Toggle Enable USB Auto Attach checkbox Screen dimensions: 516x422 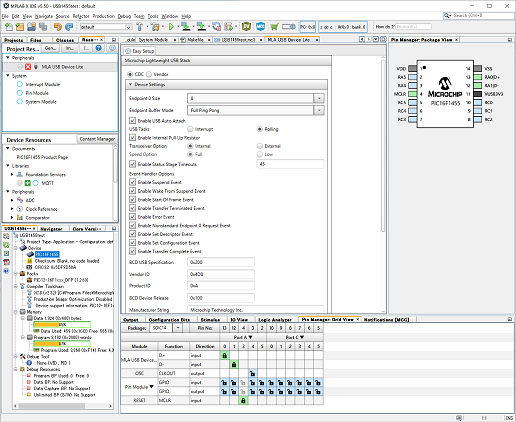coord(133,121)
